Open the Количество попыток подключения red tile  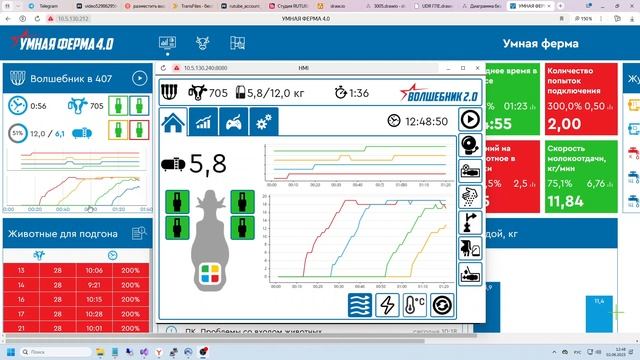(581, 99)
